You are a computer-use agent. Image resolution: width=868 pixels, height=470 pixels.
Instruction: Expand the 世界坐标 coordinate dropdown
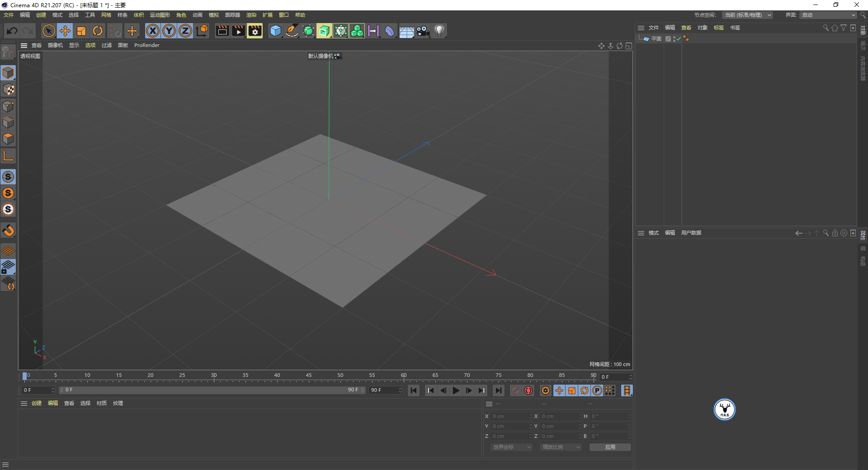(511, 447)
